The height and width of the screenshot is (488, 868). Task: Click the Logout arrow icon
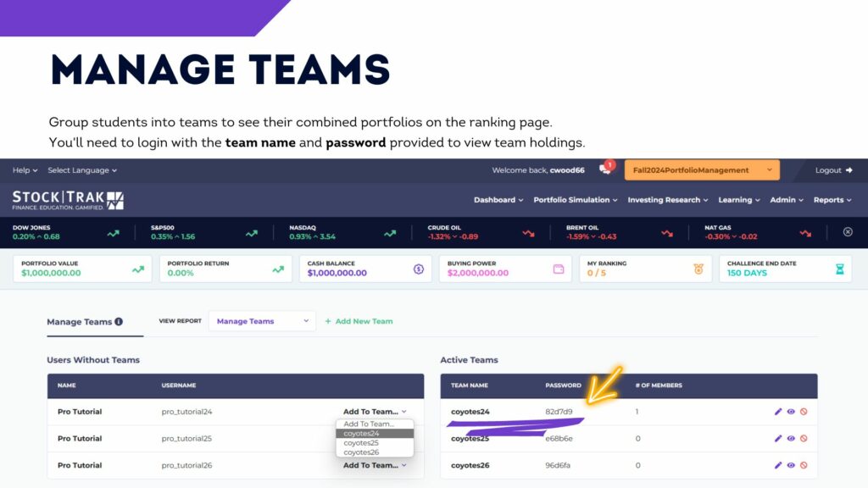(849, 170)
